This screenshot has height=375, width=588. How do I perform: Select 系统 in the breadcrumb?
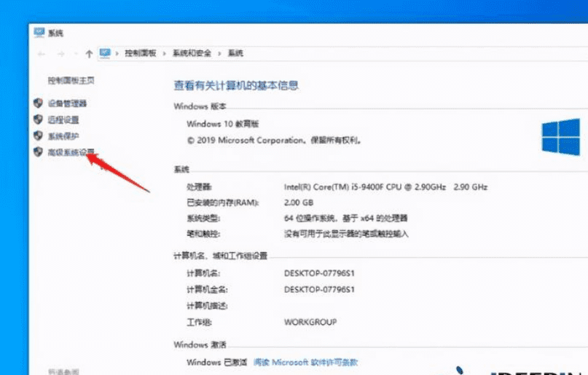point(235,53)
